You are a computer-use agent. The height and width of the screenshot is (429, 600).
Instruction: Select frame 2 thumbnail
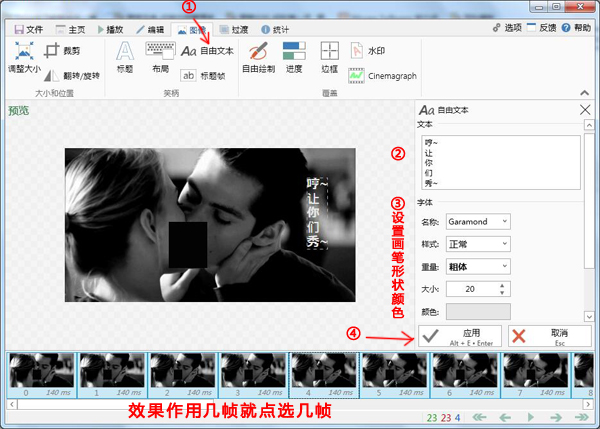[182, 375]
